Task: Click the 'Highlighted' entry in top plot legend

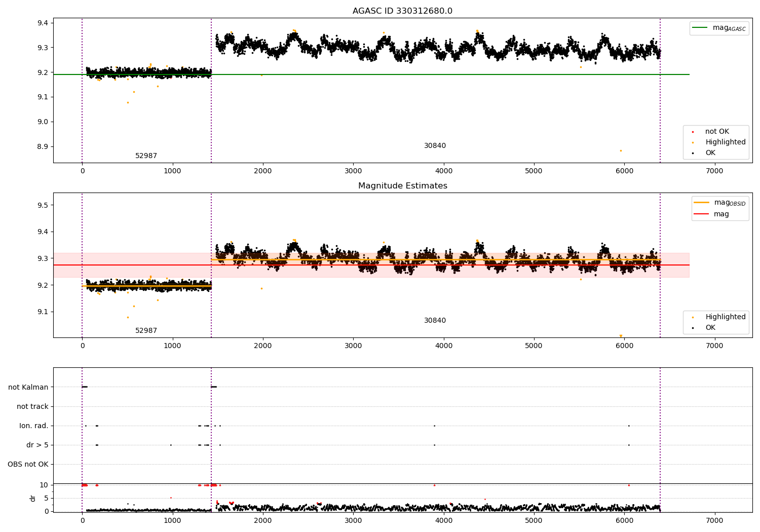Action: click(726, 142)
